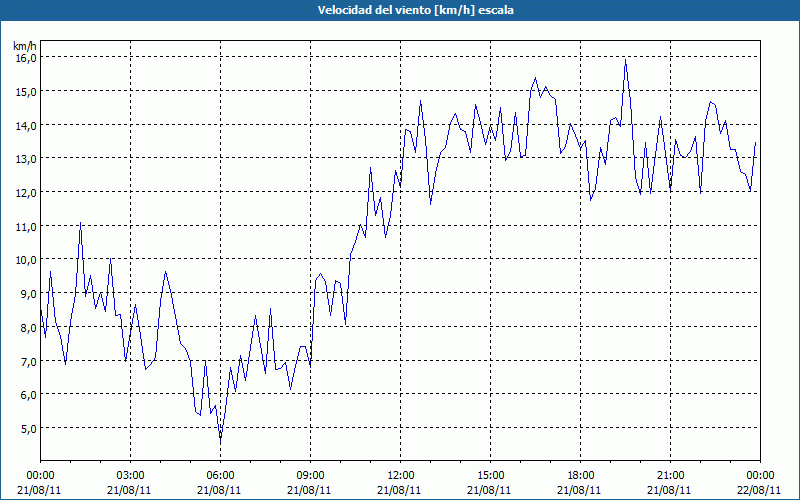Click the '16,0' y-axis value
800x500 pixels.
[x=26, y=58]
